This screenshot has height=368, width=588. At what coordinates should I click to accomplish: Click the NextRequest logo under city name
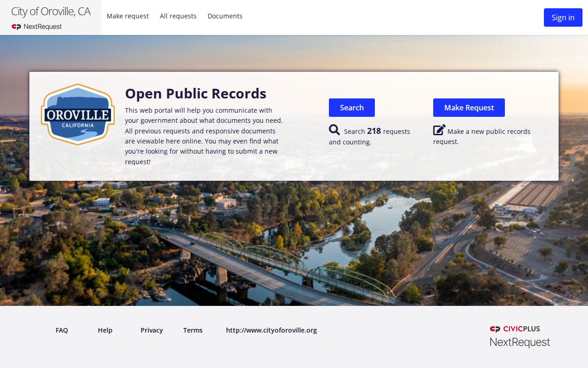tap(37, 27)
